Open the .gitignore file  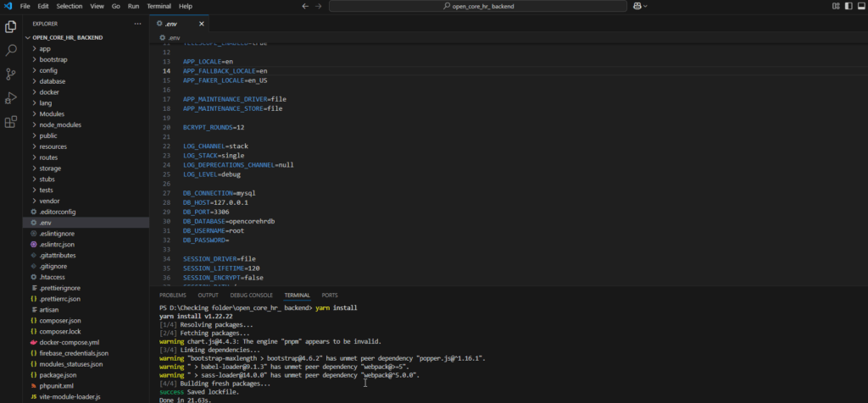tap(86, 267)
